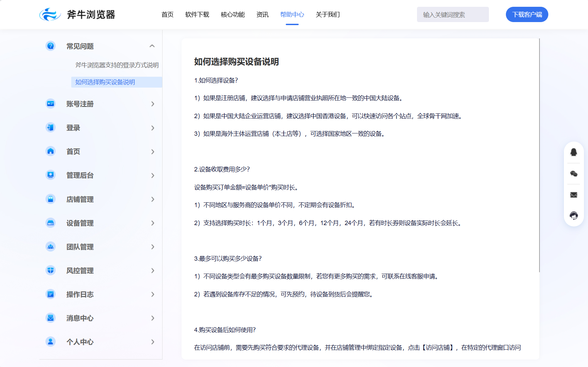This screenshot has height=367, width=588.
Task: Open online customer service via the headset icon
Action: click(574, 216)
